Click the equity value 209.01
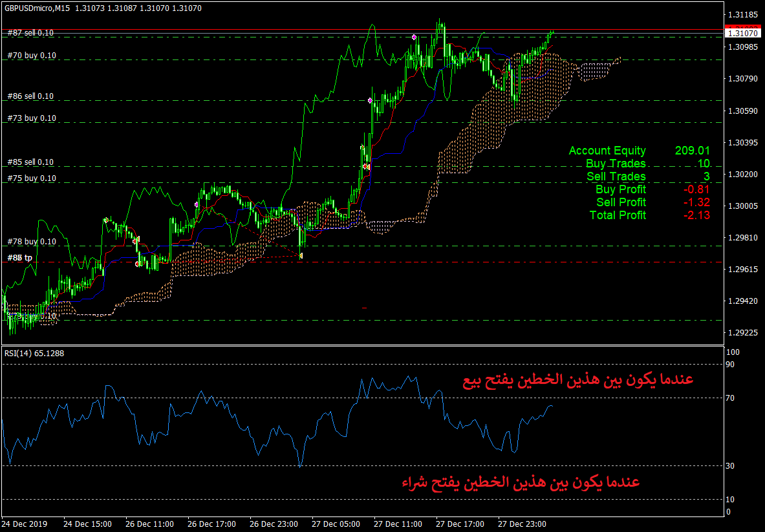This screenshot has width=765, height=532. (x=693, y=151)
